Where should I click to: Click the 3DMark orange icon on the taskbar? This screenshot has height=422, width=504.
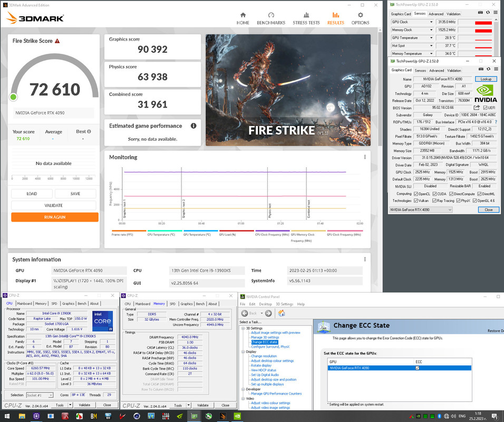223,416
